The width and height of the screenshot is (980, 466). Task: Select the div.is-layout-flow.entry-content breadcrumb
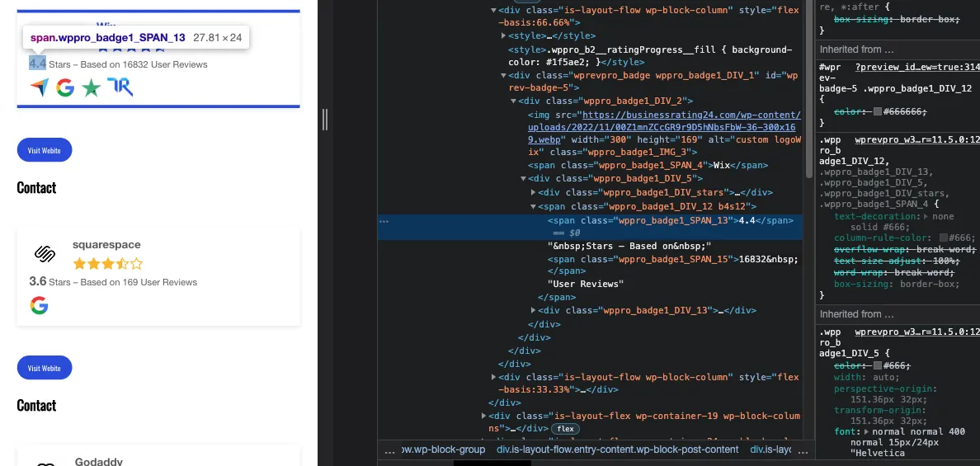(x=618, y=450)
